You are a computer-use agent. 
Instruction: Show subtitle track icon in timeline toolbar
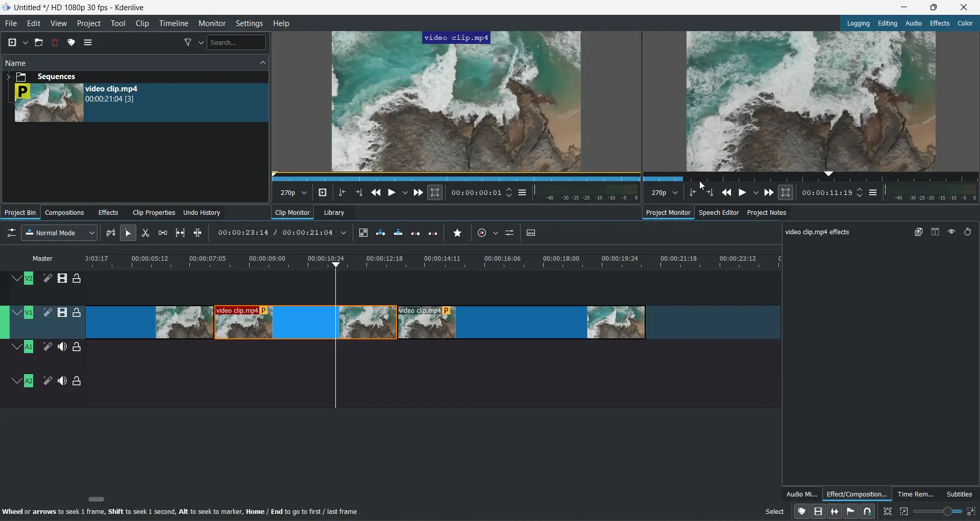(531, 233)
